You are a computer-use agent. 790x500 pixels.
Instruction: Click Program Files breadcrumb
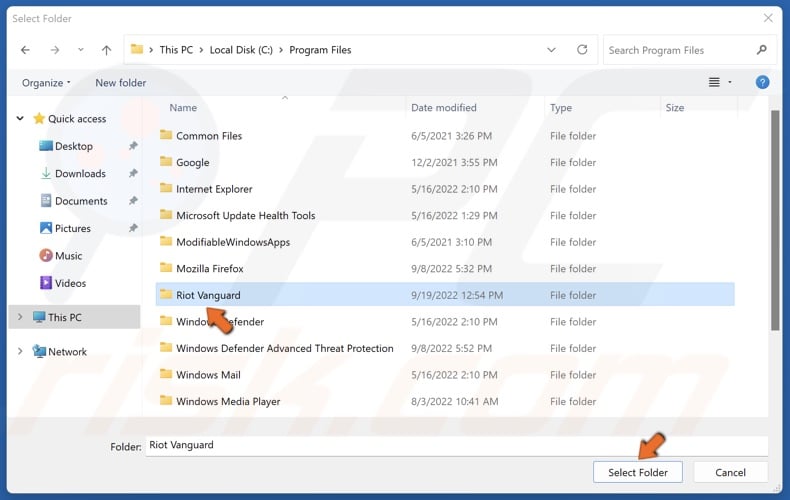[x=320, y=50]
